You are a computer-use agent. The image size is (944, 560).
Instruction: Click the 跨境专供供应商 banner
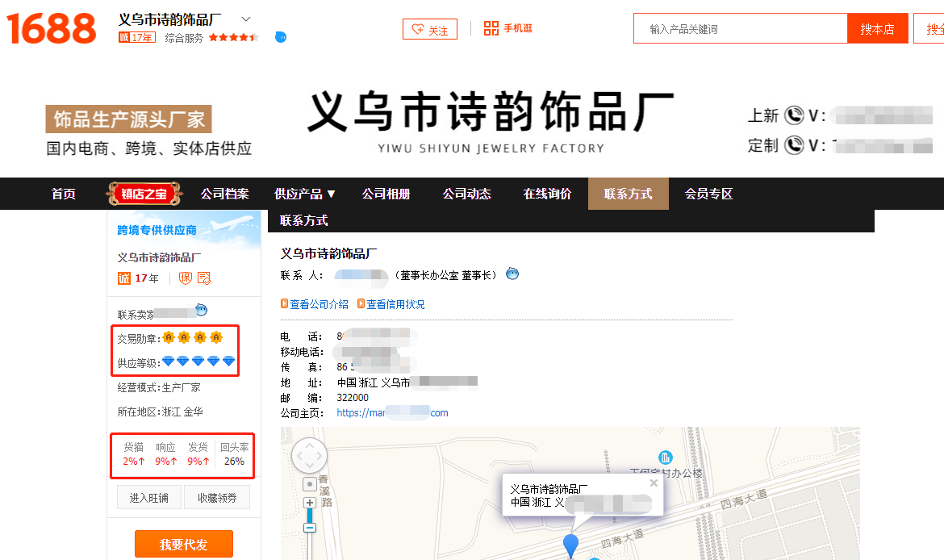tap(184, 229)
